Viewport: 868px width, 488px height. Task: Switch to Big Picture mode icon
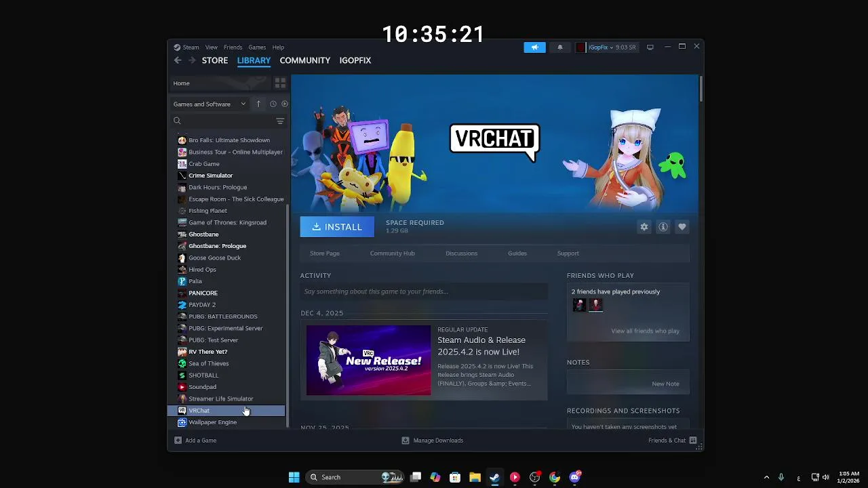(x=650, y=47)
